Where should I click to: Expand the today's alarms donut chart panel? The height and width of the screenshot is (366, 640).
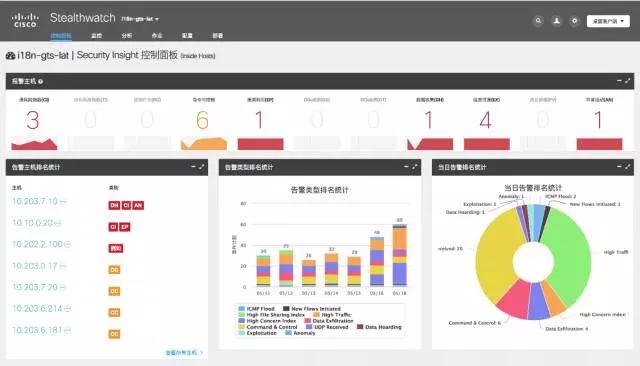point(627,166)
